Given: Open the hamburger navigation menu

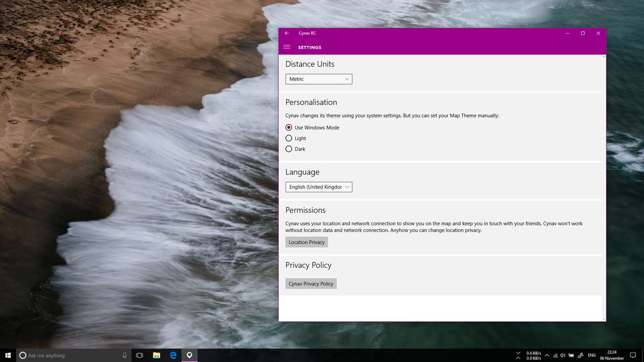Looking at the screenshot, I should [x=287, y=47].
